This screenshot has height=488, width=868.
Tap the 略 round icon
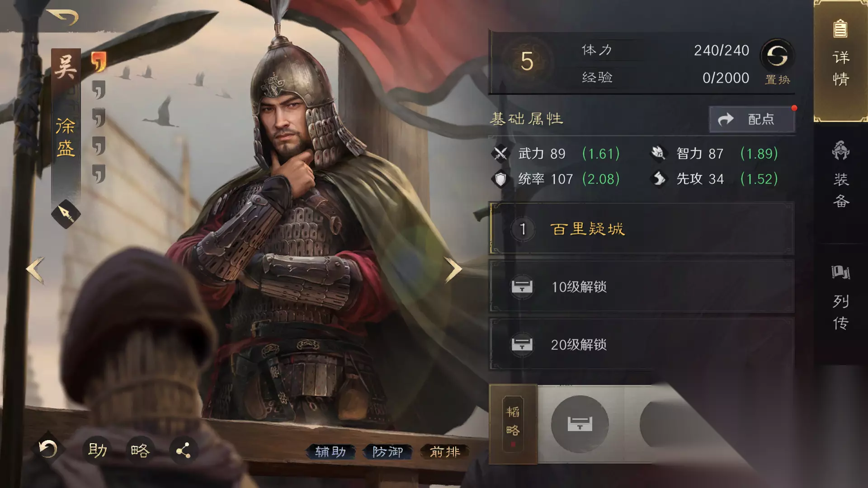click(140, 450)
